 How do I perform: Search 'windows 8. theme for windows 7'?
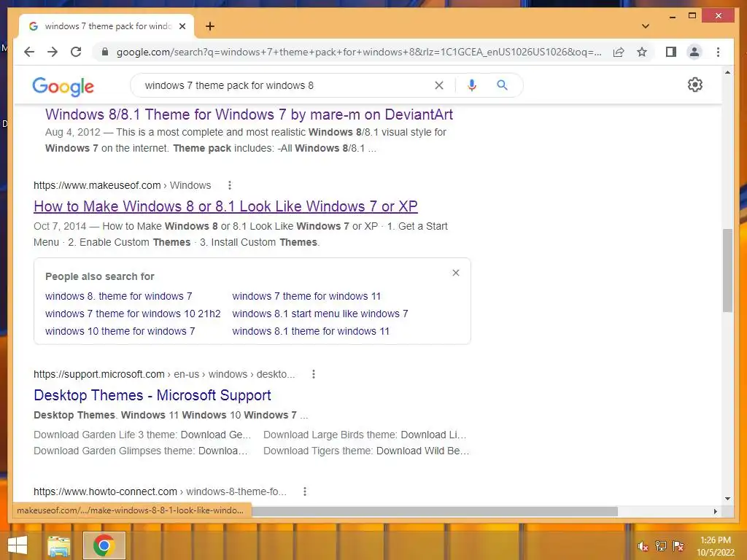(x=119, y=296)
